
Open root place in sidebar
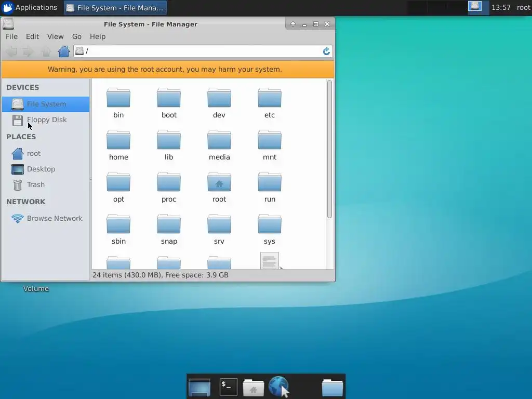(x=46, y=153)
